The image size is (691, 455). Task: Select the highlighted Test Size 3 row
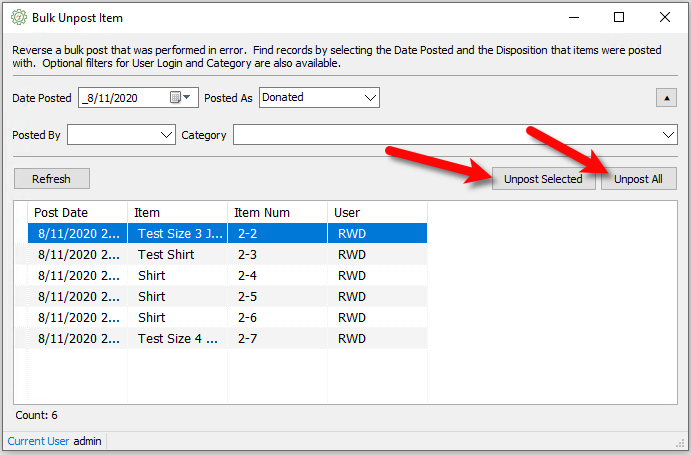[227, 233]
